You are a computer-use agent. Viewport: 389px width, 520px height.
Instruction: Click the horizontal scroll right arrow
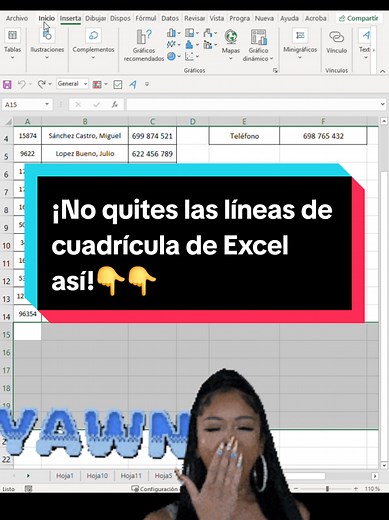[375, 476]
